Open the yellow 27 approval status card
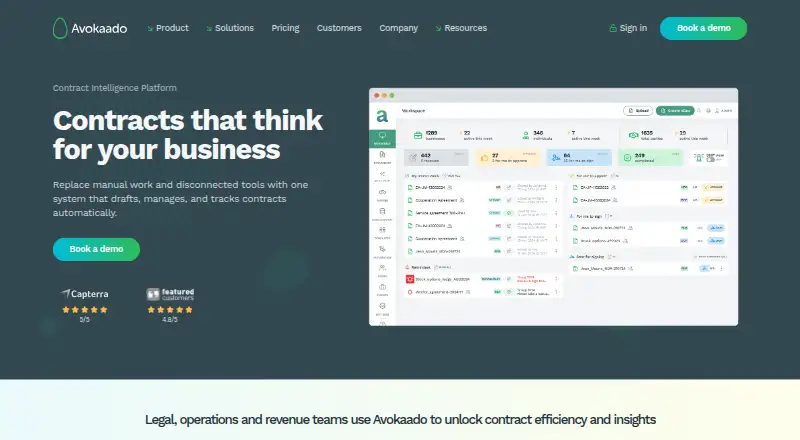 pos(507,157)
